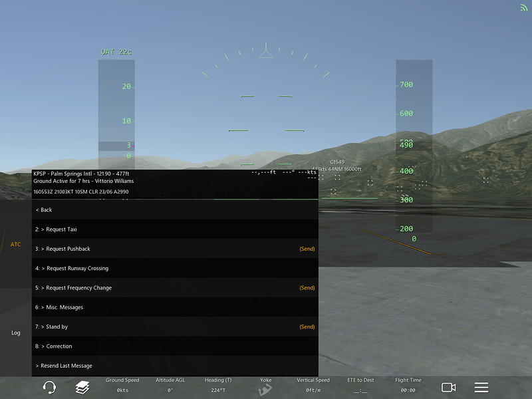532x399 pixels.
Task: Click (Send) beside Request Pushback
Action: [x=307, y=249]
